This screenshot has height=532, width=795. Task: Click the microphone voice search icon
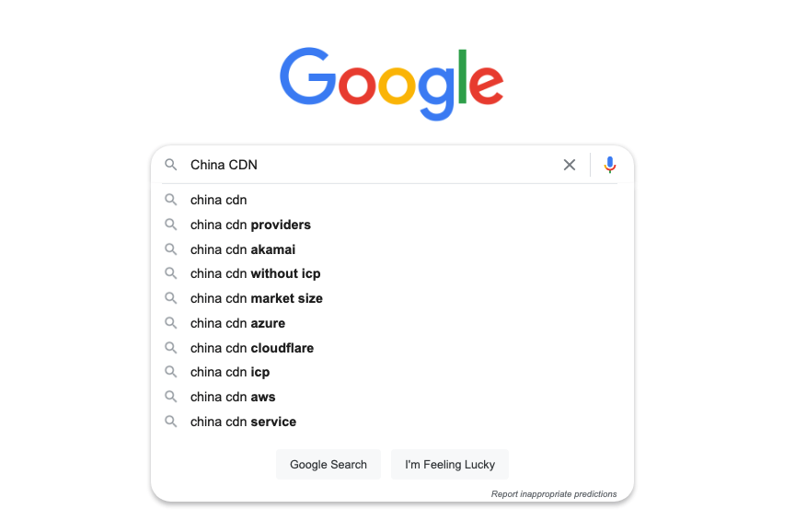coord(609,165)
